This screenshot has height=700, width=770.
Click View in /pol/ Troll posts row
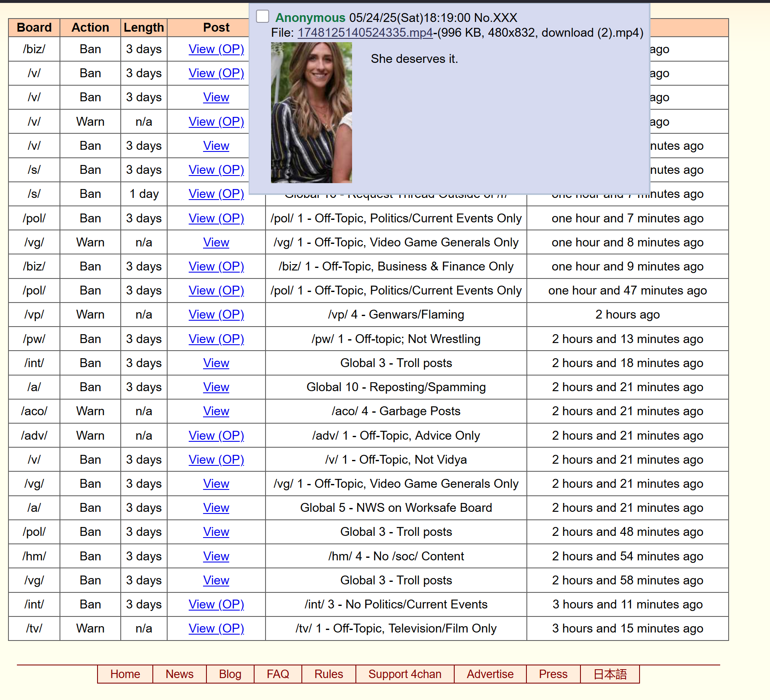(216, 532)
